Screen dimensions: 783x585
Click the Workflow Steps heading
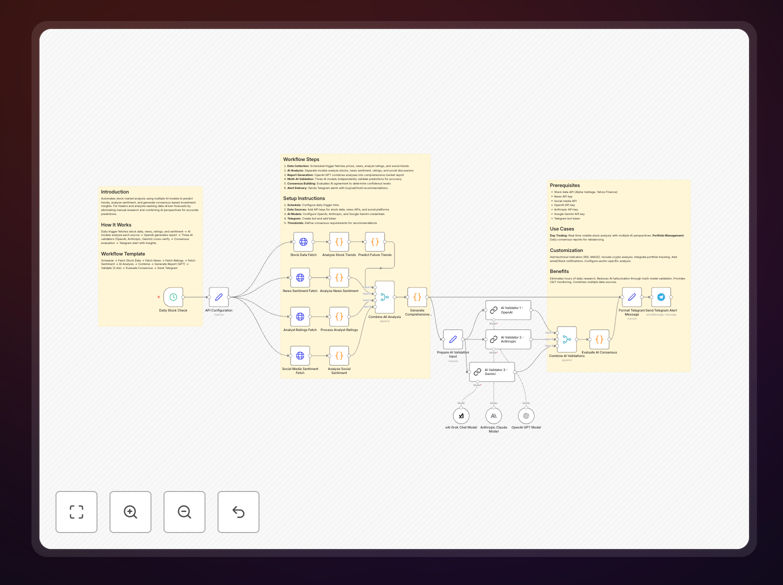(x=301, y=159)
